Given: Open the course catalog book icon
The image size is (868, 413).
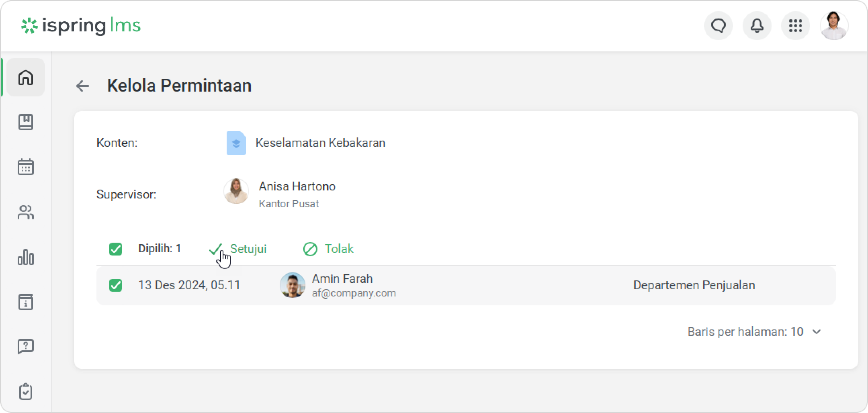Looking at the screenshot, I should pos(26,122).
